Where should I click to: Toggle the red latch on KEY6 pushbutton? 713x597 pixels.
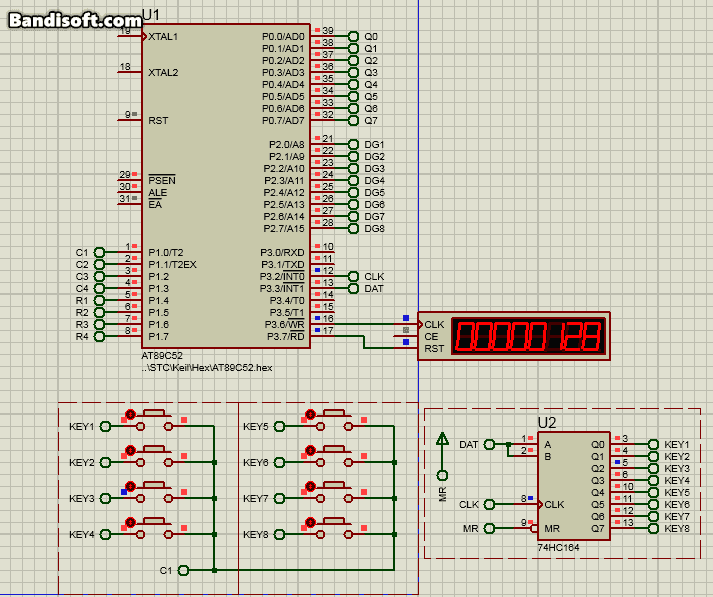click(311, 450)
